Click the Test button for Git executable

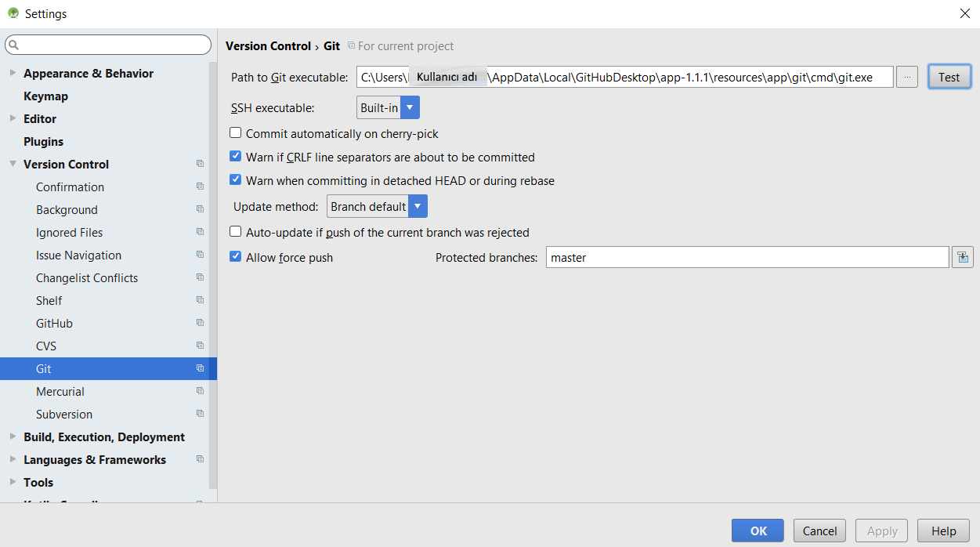(949, 77)
